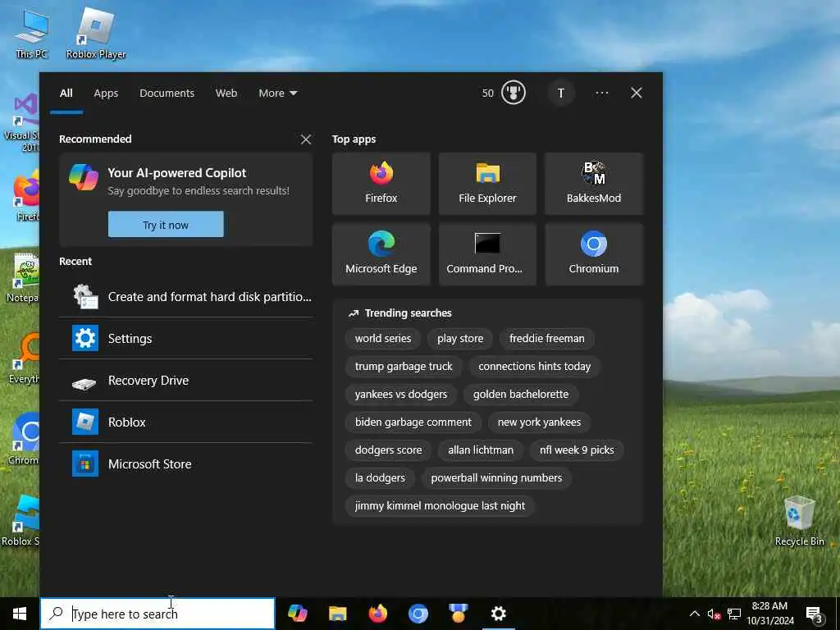Open the three-dot options menu
840x630 pixels.
coord(601,94)
